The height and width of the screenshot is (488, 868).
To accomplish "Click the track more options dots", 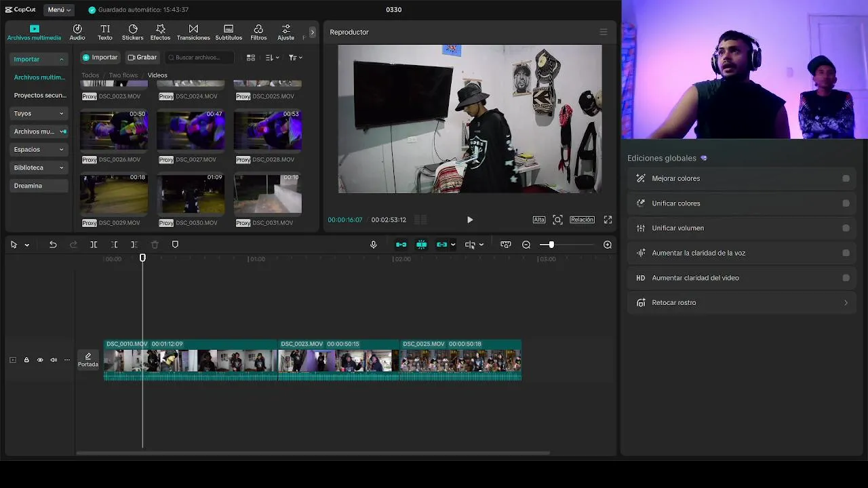I will (x=66, y=360).
